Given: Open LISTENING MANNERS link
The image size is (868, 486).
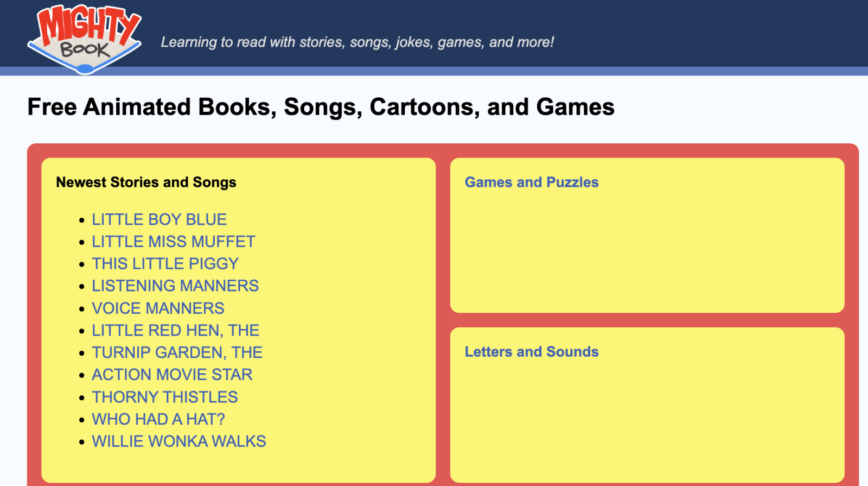Looking at the screenshot, I should coord(175,286).
